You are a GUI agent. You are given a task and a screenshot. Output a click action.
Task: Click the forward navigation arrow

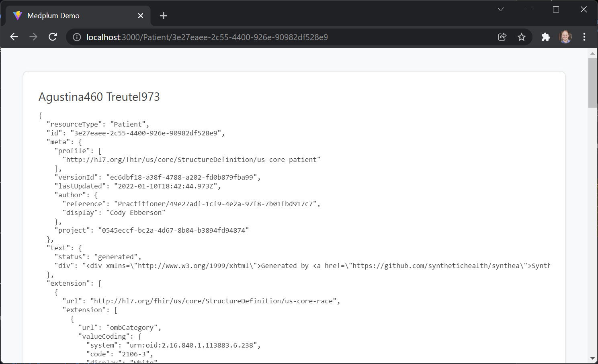(33, 37)
